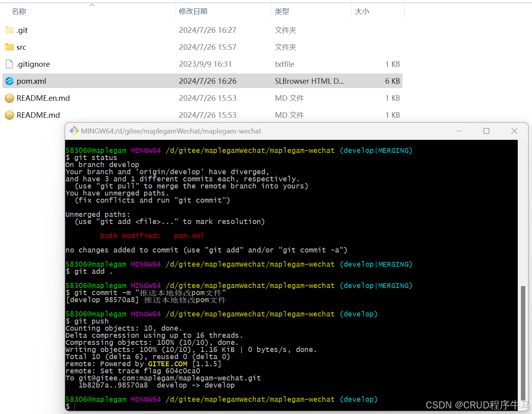The height and width of the screenshot is (414, 532).
Task: Click the README.md file icon
Action: coord(9,115)
